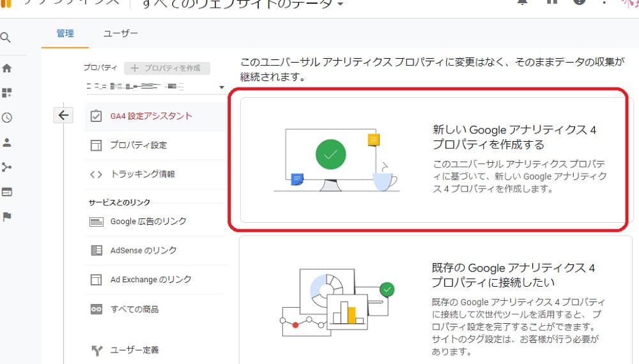The height and width of the screenshot is (364, 639).
Task: Click the サービスとのリンク section heading
Action: (119, 202)
